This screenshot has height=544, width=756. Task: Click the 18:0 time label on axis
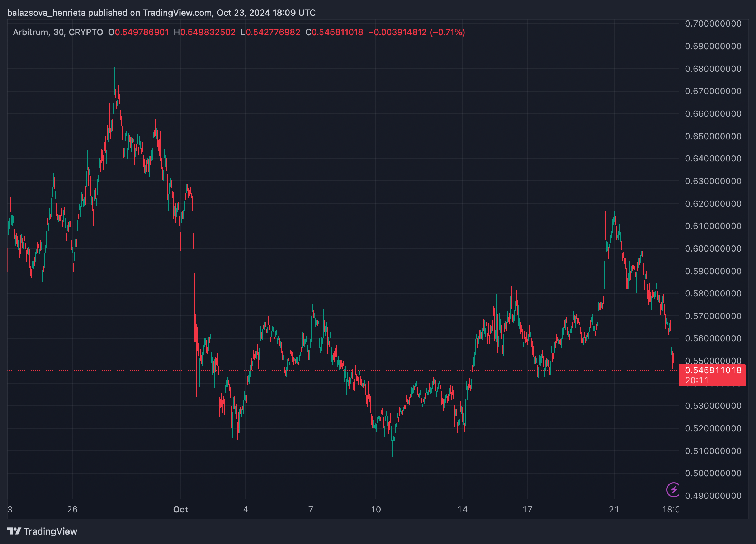point(670,510)
